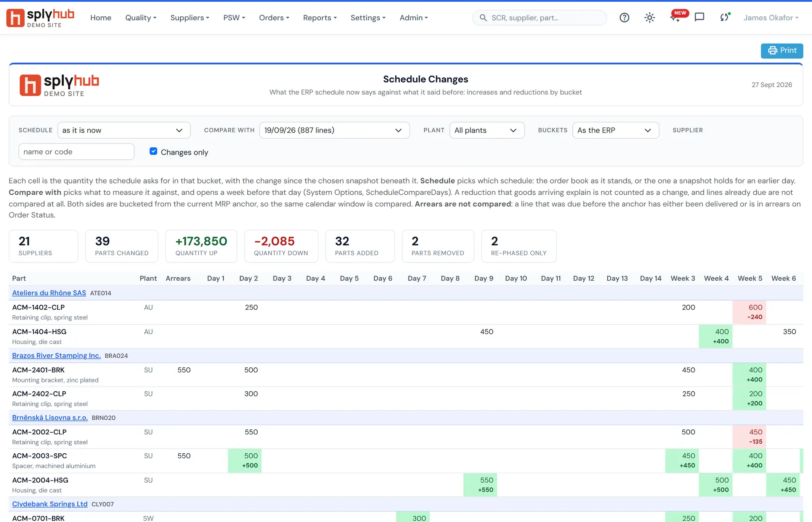Open the Buckets 'As the ERP' dropdown
This screenshot has width=812, height=522.
pyautogui.click(x=615, y=130)
